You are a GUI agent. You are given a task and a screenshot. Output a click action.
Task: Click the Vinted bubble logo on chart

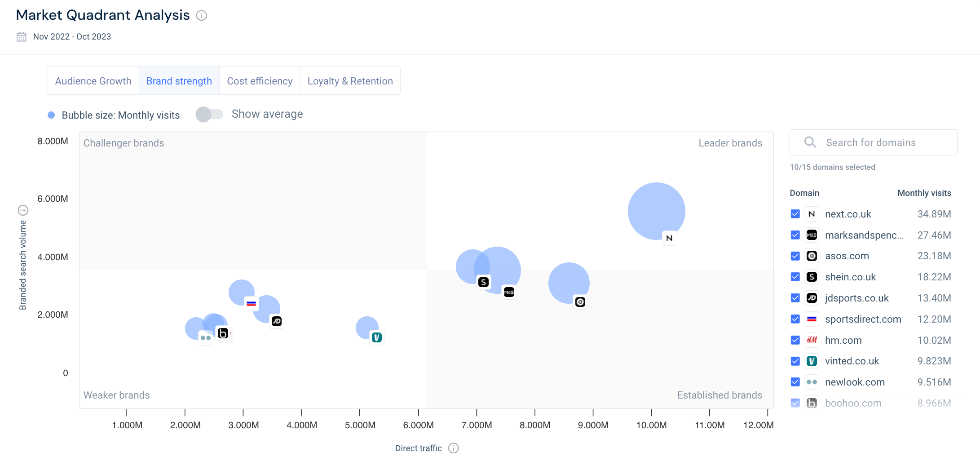376,337
